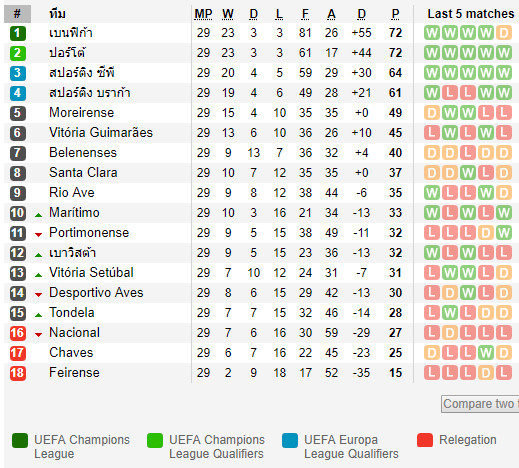Click Nacional's red down arrow indicator
Viewport: 519px width, 468px height.
click(38, 335)
